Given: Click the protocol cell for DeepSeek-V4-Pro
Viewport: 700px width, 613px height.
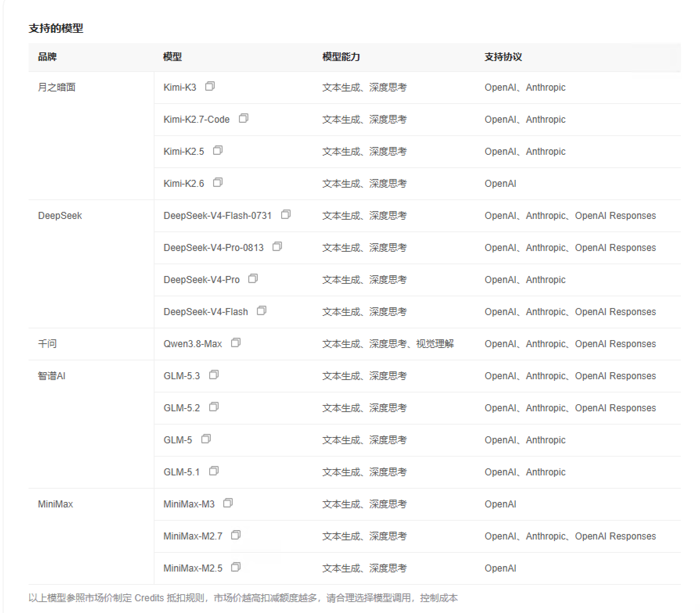Looking at the screenshot, I should point(525,280).
